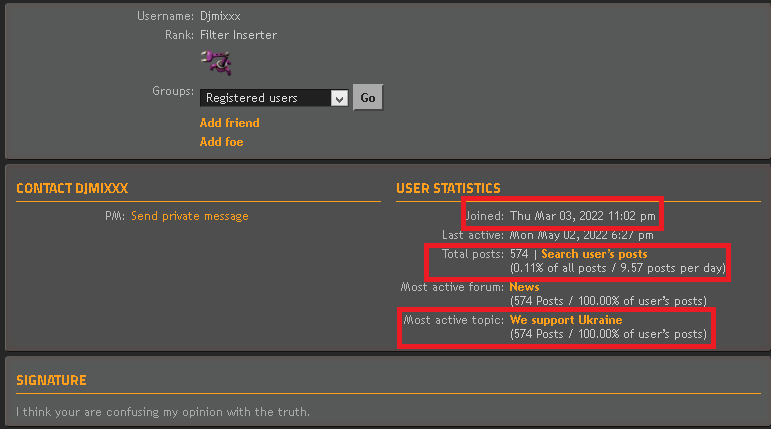Open Search user's posts link
The height and width of the screenshot is (429, 771).
594,254
